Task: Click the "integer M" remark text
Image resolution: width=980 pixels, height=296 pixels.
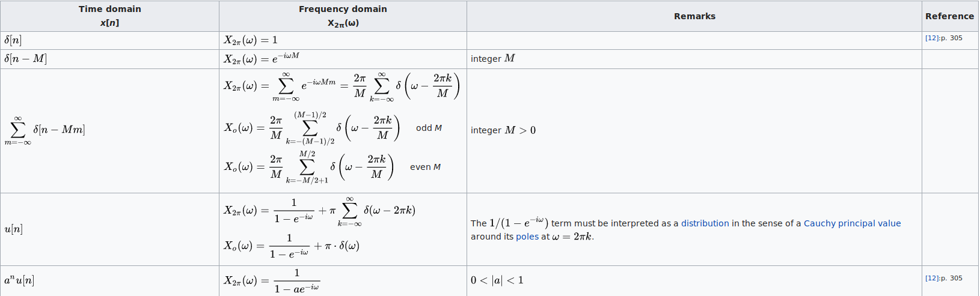Action: [492, 59]
